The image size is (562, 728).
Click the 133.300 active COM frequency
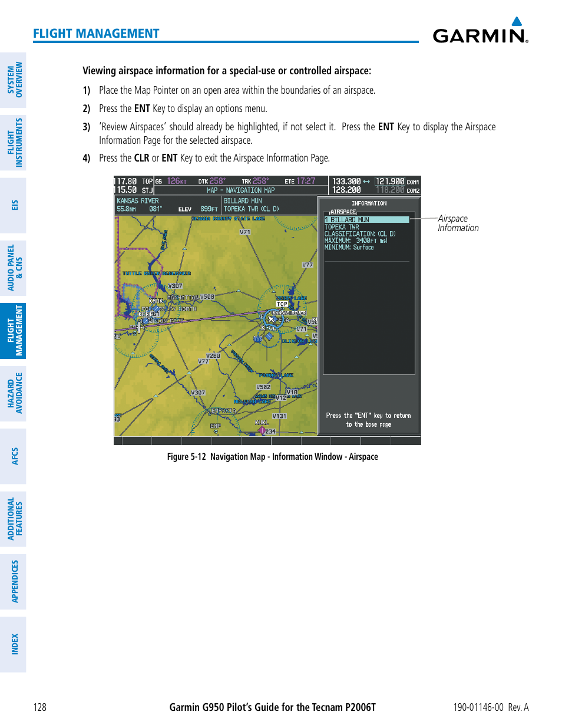coord(346,182)
